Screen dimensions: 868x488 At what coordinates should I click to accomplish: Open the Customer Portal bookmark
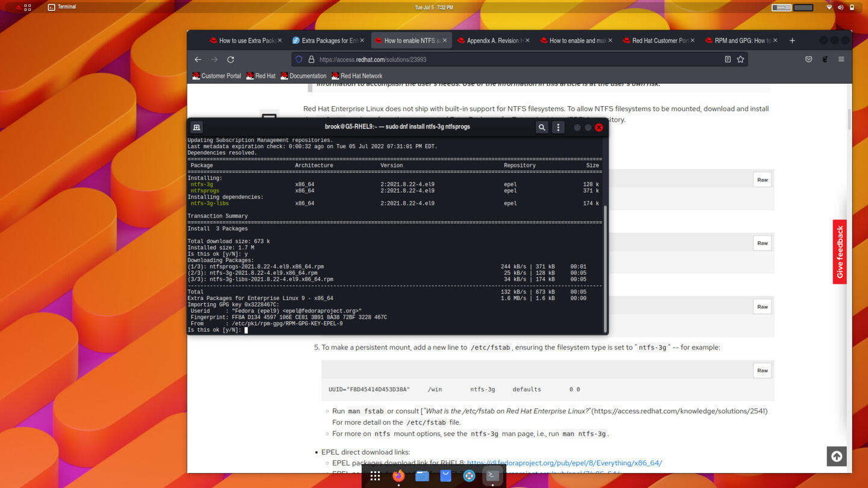pos(216,76)
